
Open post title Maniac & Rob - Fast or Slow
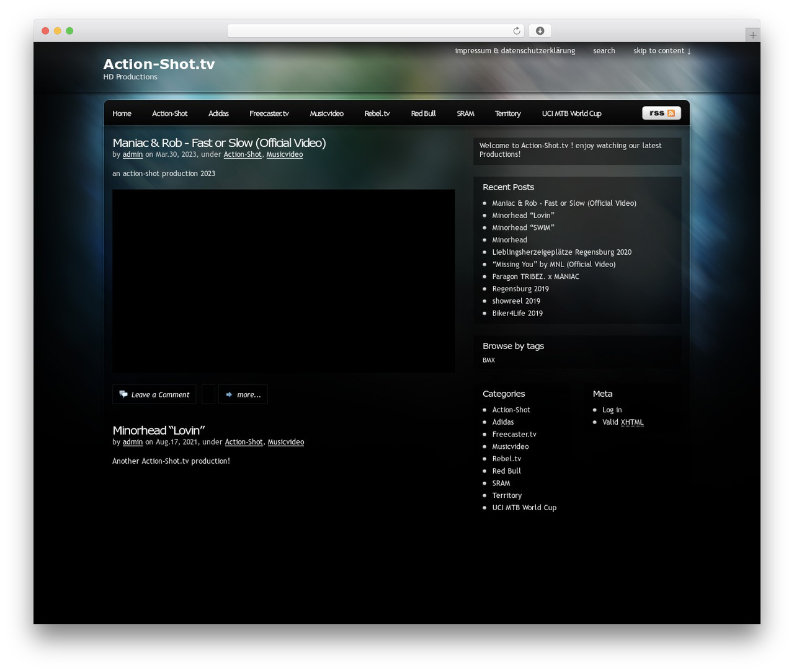point(219,143)
